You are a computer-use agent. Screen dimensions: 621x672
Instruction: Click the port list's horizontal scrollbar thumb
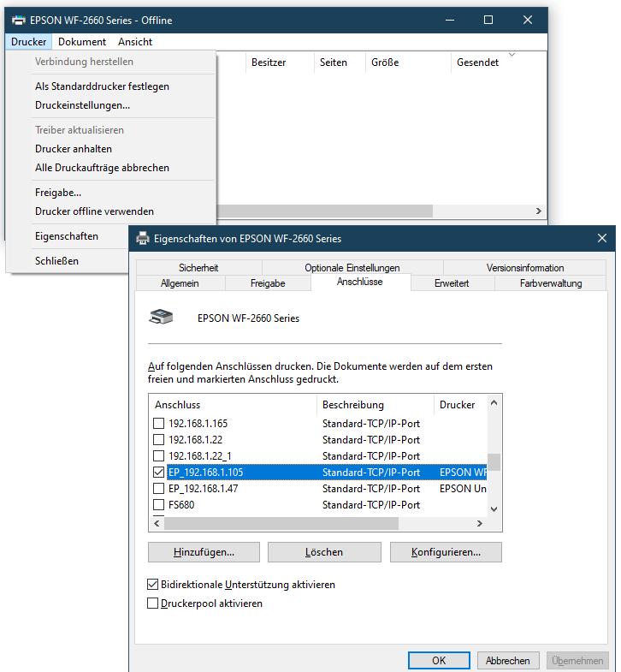pyautogui.click(x=281, y=523)
